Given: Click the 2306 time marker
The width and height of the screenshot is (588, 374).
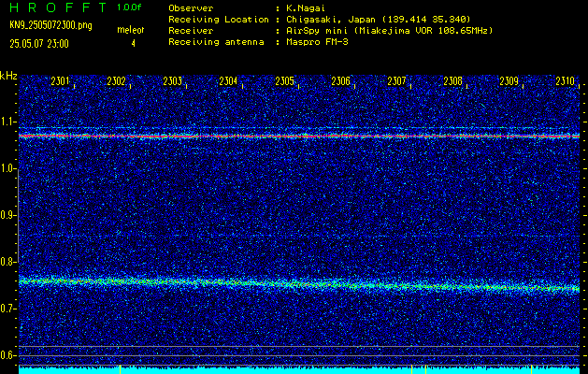Looking at the screenshot, I should [x=341, y=81].
